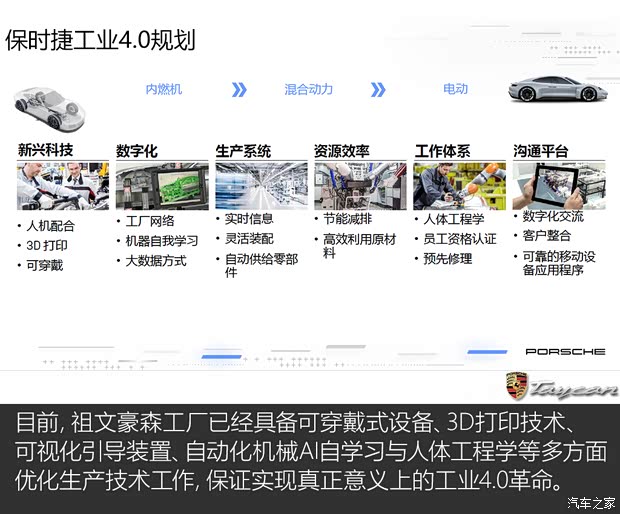Click the 3D 打印 bullet item

click(43, 246)
